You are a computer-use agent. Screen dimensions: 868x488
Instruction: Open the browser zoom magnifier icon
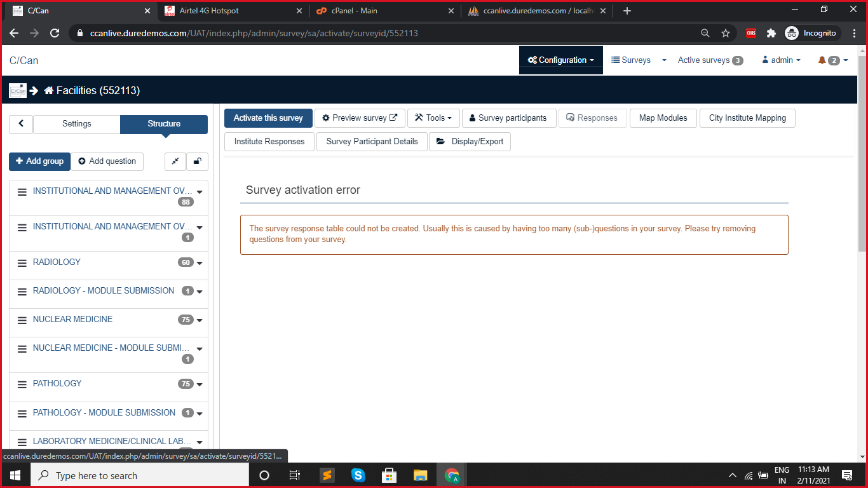coord(705,33)
